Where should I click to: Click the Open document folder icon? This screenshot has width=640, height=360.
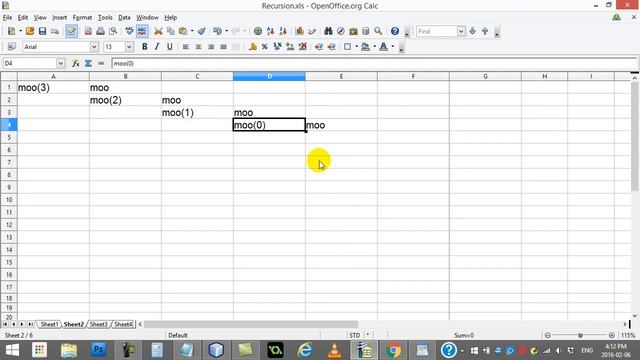click(30, 31)
